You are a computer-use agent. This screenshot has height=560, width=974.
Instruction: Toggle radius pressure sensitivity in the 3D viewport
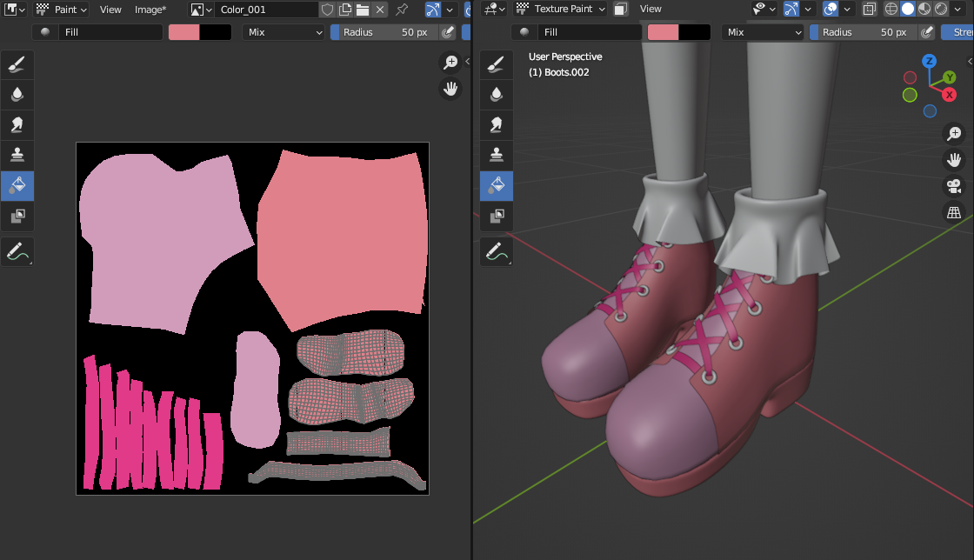[x=927, y=32]
